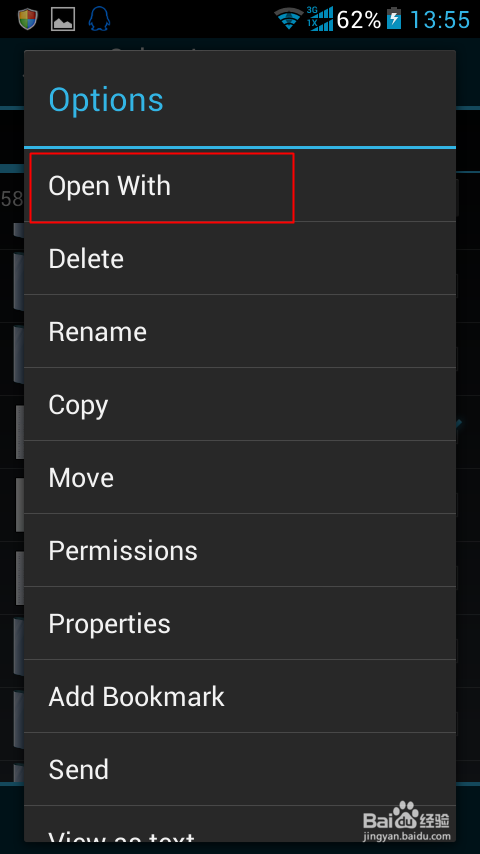Tap the 3G signal strength icon
Viewport: 480px width, 854px height.
(x=319, y=19)
